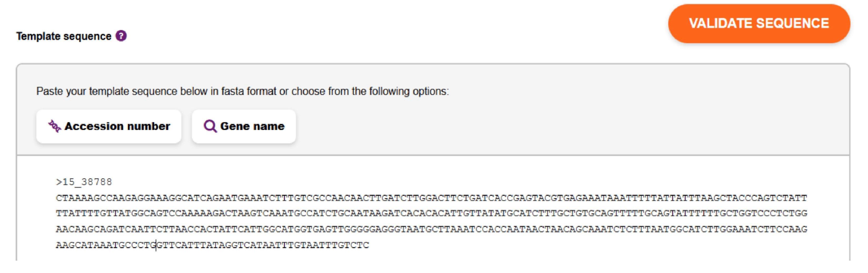The image size is (868, 273).
Task: Click the Validate Sequence button
Action: [759, 24]
